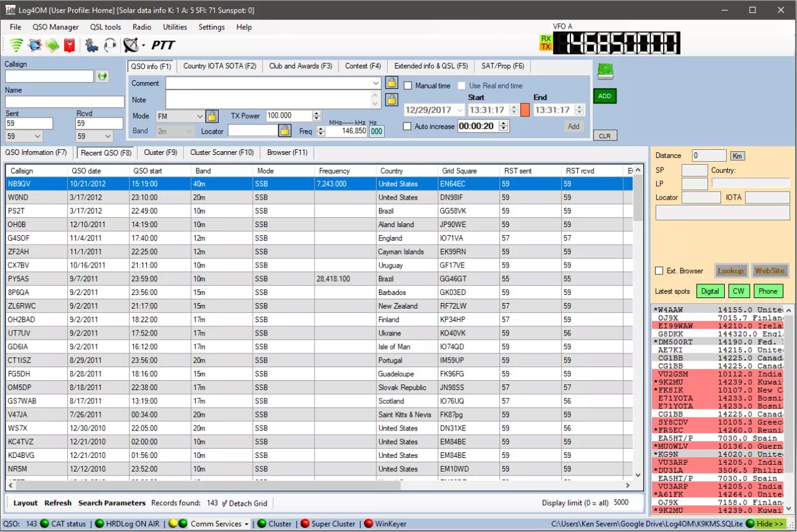The width and height of the screenshot is (797, 532).
Task: Click the green disk icon above ADD
Action: [x=606, y=71]
